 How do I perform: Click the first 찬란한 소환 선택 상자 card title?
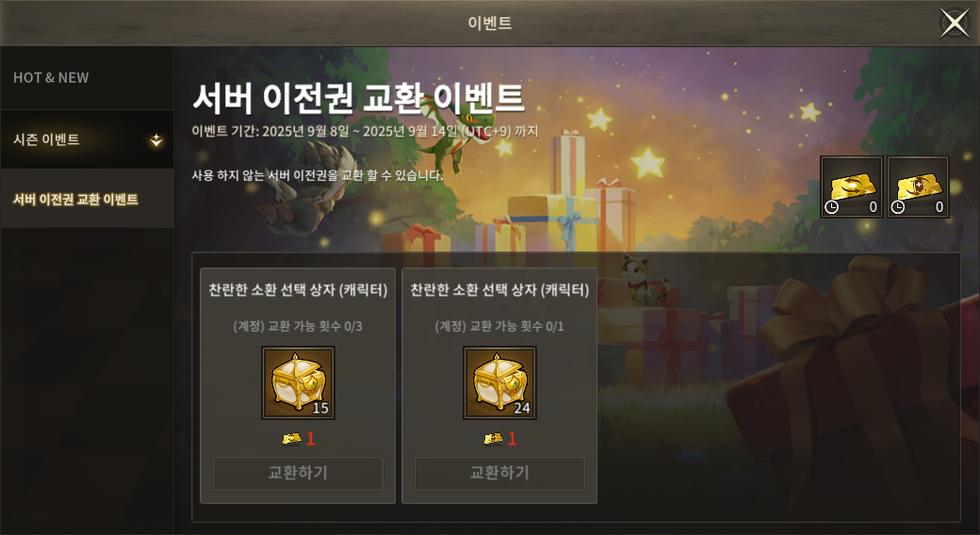point(298,290)
